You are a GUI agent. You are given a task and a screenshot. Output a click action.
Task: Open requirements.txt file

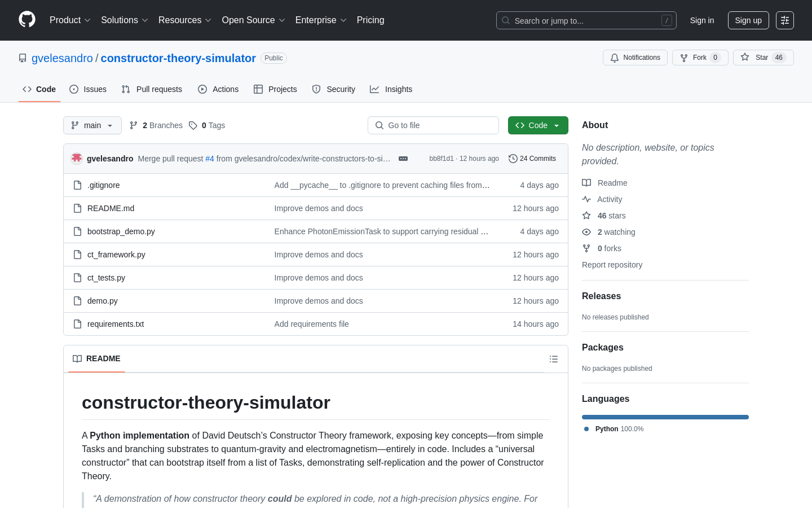coord(116,324)
